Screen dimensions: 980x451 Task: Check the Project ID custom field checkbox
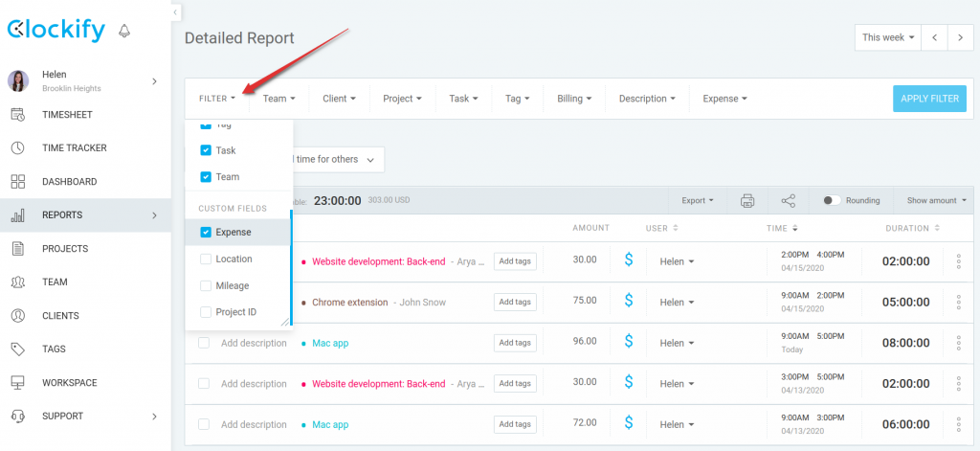click(206, 312)
